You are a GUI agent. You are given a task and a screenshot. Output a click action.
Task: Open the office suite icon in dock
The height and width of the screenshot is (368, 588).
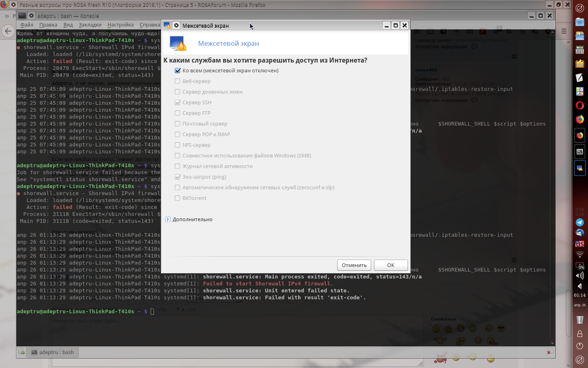pyautogui.click(x=580, y=92)
